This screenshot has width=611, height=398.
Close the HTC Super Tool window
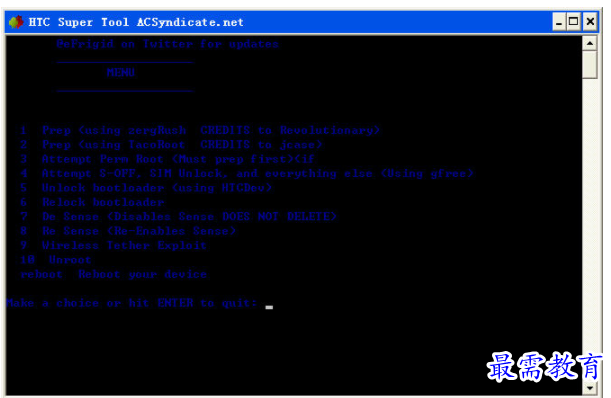click(590, 22)
